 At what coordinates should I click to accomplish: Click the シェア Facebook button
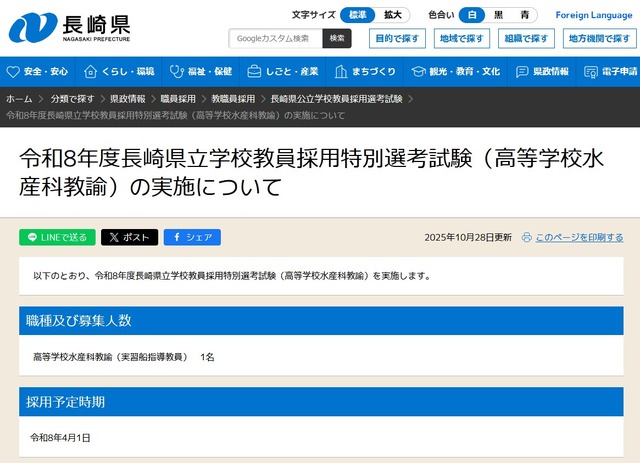pos(192,237)
